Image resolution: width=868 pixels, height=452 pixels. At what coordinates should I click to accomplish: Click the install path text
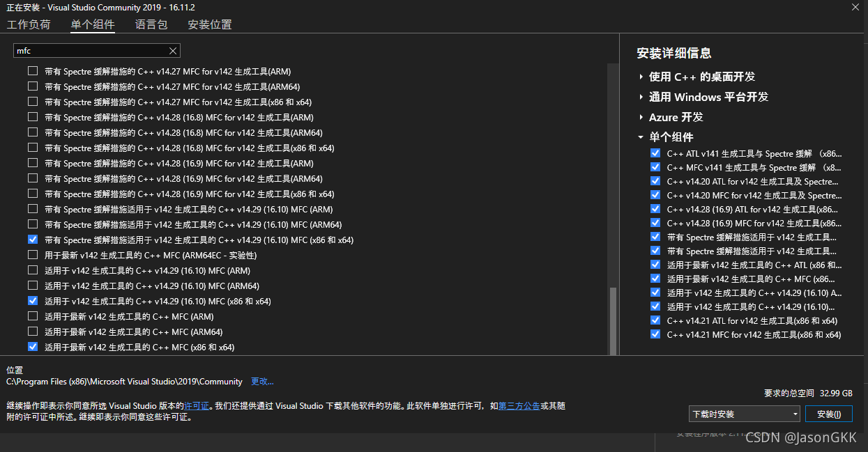124,382
